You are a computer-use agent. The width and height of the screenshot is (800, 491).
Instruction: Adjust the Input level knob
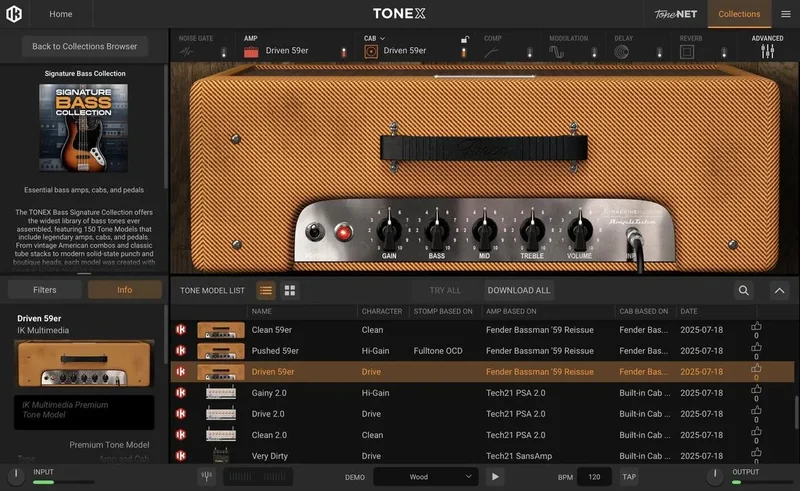tap(16, 476)
